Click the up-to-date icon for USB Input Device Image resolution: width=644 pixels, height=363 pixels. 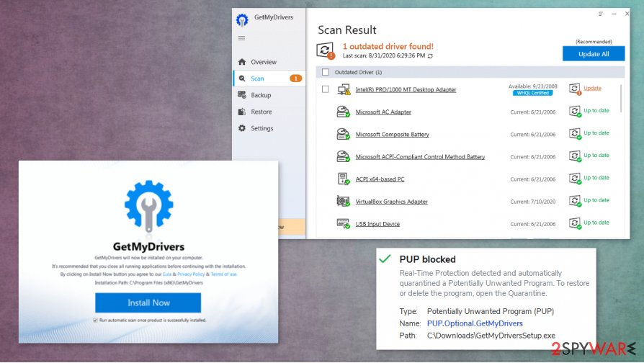[575, 223]
